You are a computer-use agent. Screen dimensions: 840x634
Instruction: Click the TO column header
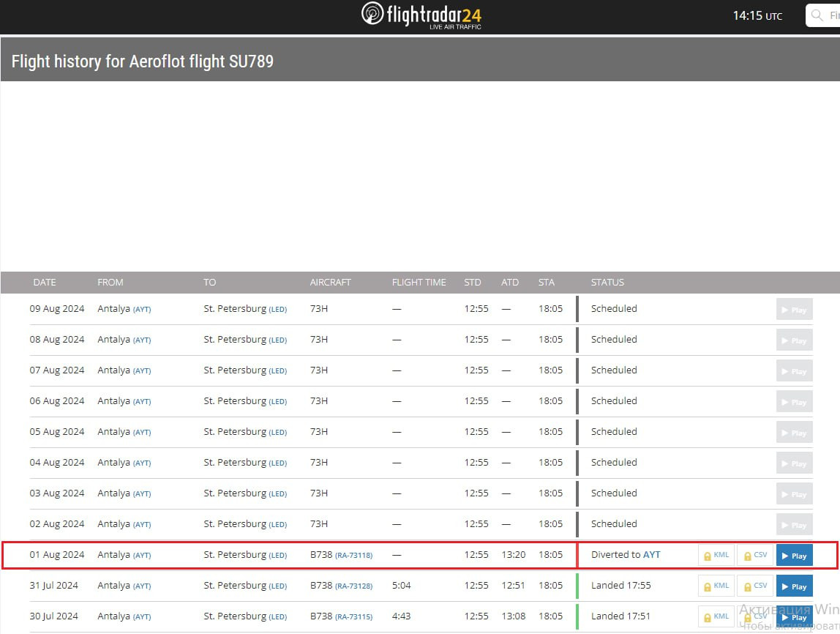pos(209,283)
